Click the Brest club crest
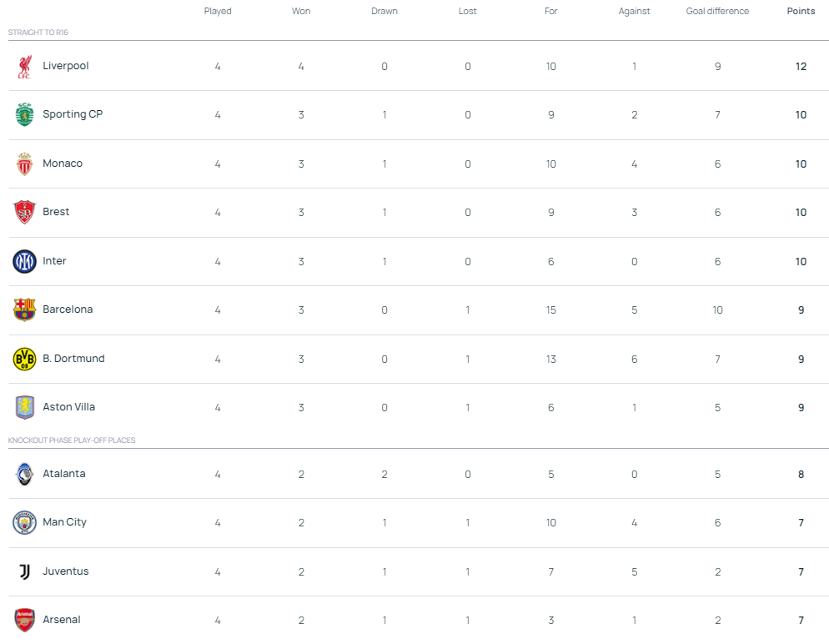This screenshot has height=644, width=829. pos(24,213)
